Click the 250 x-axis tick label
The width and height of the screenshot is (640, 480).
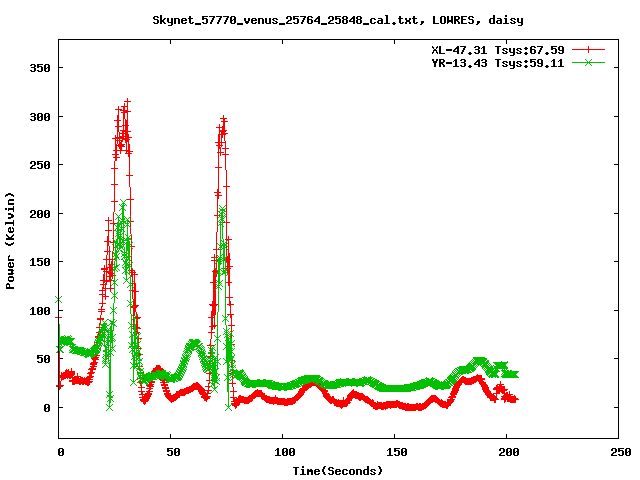point(620,452)
